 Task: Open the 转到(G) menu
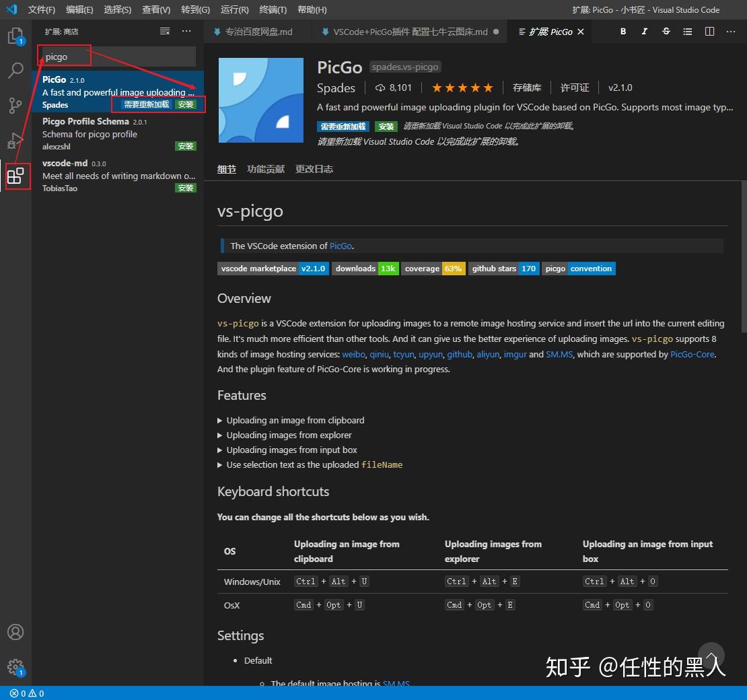coord(195,9)
